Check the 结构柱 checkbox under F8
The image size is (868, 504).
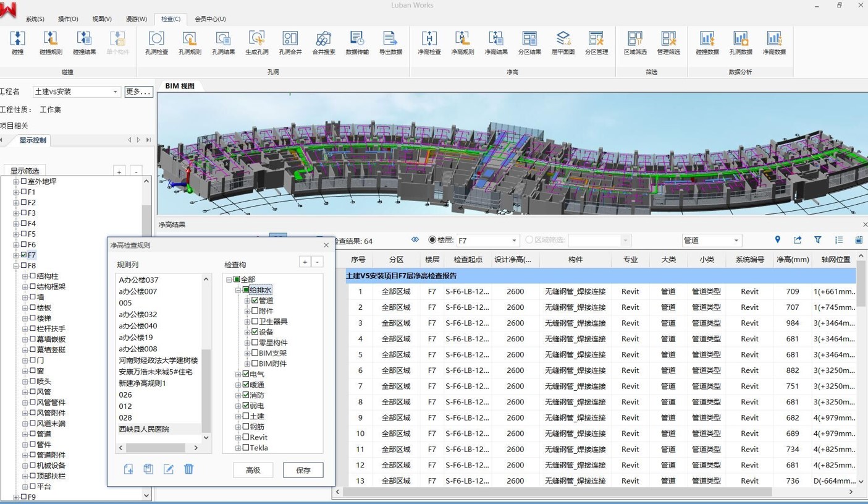tap(33, 276)
